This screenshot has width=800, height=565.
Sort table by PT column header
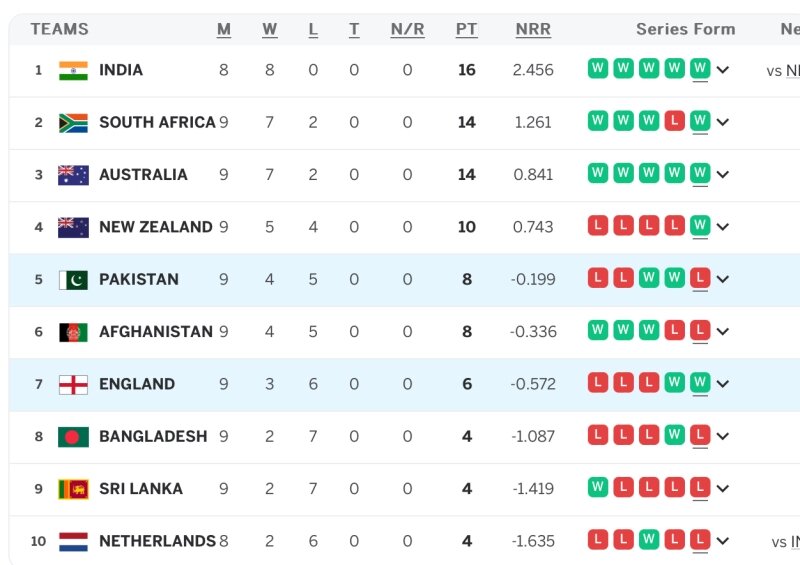pos(466,29)
